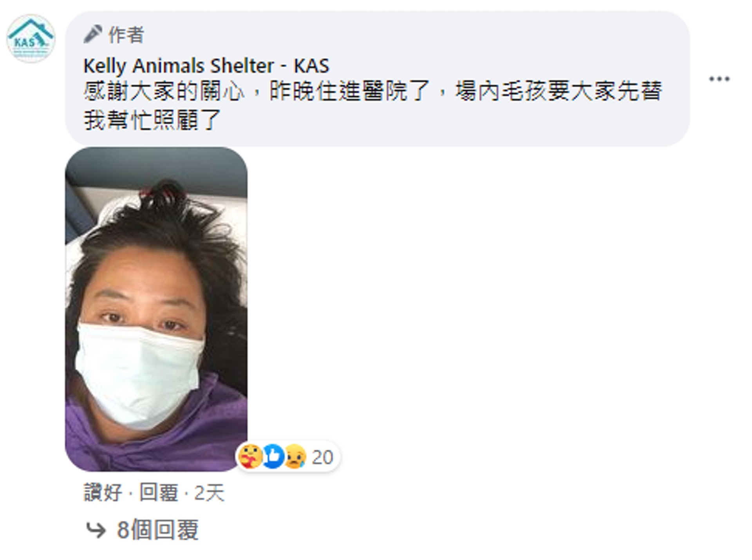Click the sad crying reaction emoji
This screenshot has width=752, height=560.
[x=295, y=457]
